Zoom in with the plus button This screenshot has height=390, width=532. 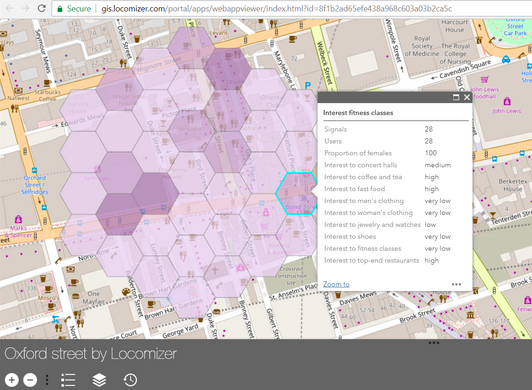pyautogui.click(x=12, y=379)
